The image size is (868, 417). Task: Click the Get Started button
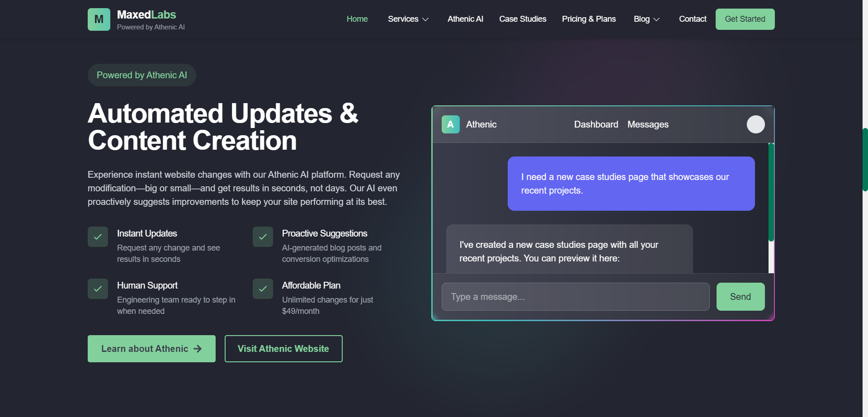point(745,19)
